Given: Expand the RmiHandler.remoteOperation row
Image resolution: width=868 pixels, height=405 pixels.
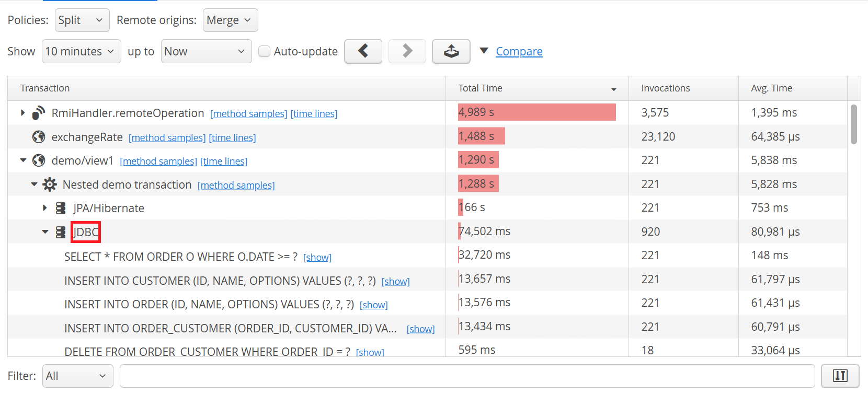Looking at the screenshot, I should point(22,113).
